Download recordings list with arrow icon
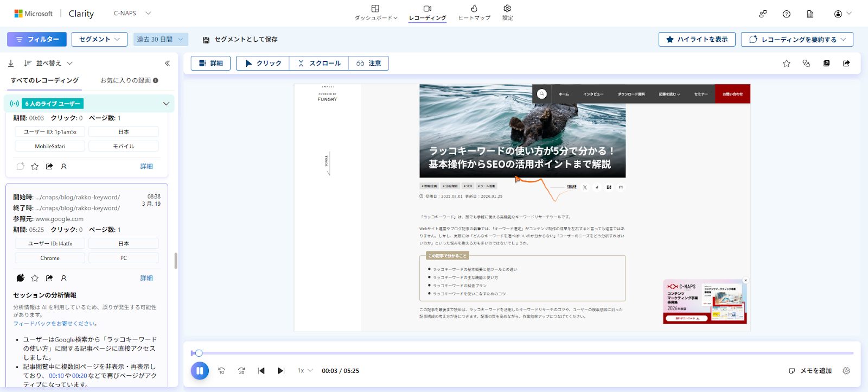The image size is (868, 392). (x=11, y=64)
